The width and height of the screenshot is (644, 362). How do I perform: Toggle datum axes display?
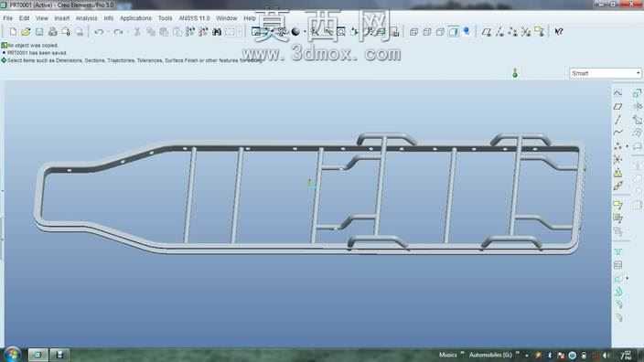click(499, 32)
